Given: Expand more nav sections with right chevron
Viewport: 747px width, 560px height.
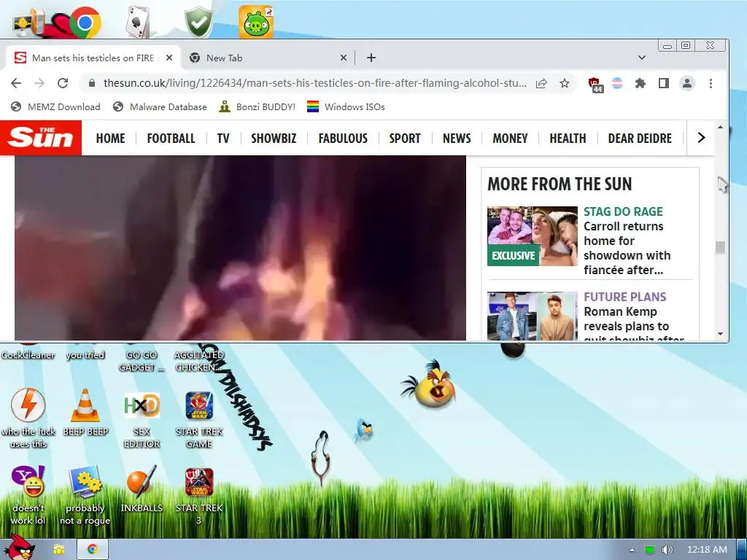Looking at the screenshot, I should [x=701, y=138].
